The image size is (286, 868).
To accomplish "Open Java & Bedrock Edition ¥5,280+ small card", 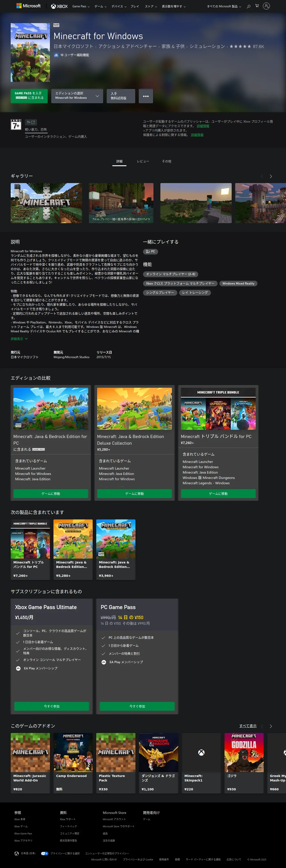I will [73, 549].
